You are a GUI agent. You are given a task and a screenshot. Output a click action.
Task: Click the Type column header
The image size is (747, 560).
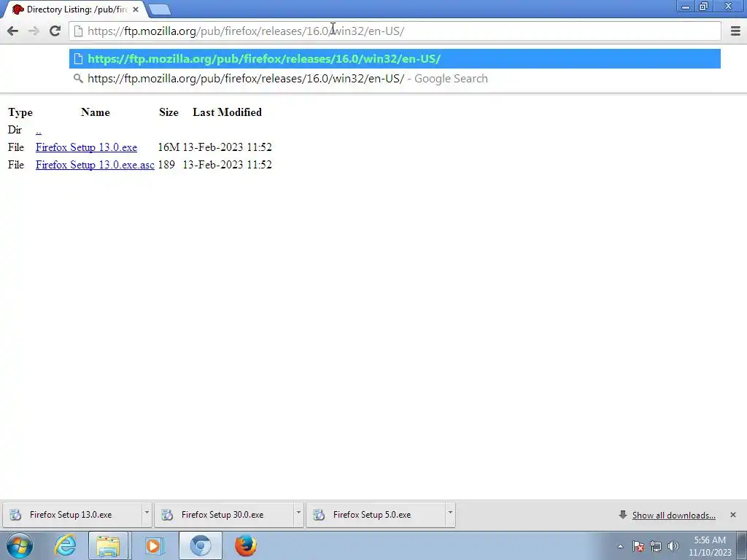[x=20, y=112]
